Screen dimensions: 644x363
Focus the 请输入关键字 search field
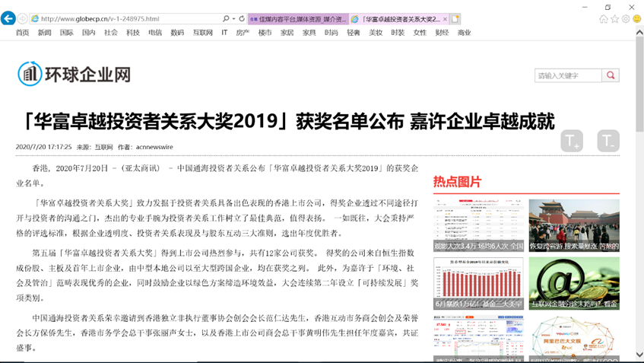[x=569, y=75]
